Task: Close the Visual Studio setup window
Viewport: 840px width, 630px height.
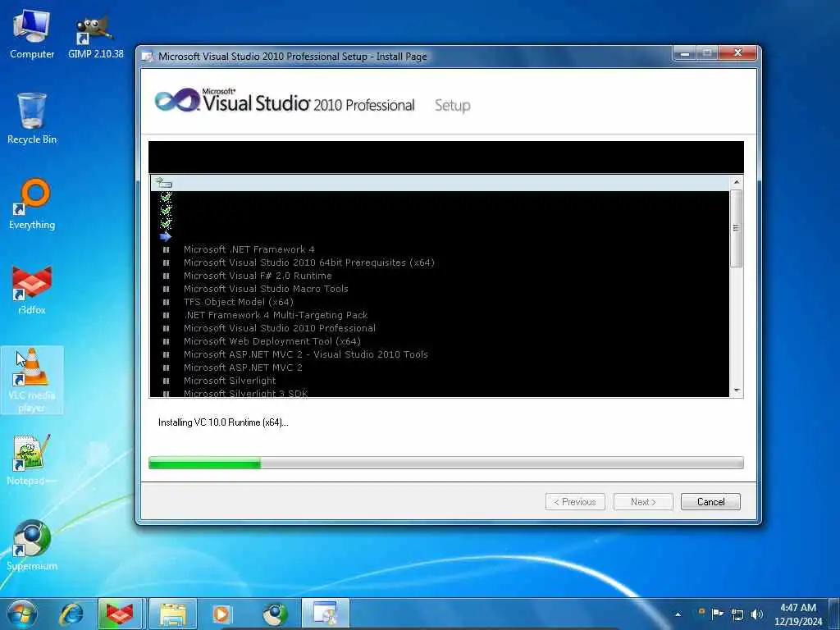Action: click(737, 53)
